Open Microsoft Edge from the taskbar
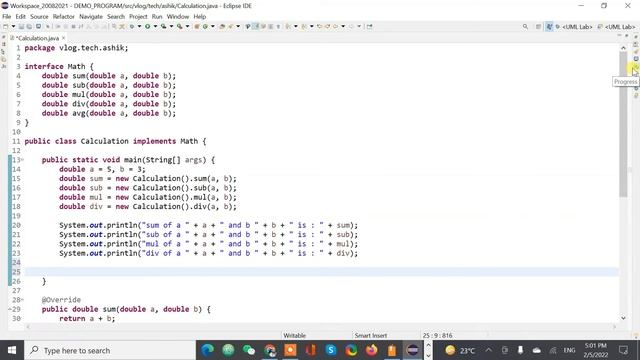 (x=208, y=350)
